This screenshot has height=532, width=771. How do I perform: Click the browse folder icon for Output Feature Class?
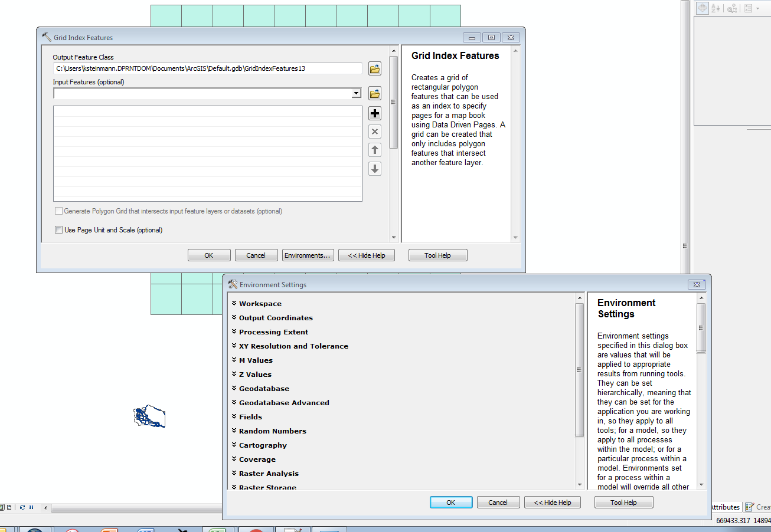374,68
